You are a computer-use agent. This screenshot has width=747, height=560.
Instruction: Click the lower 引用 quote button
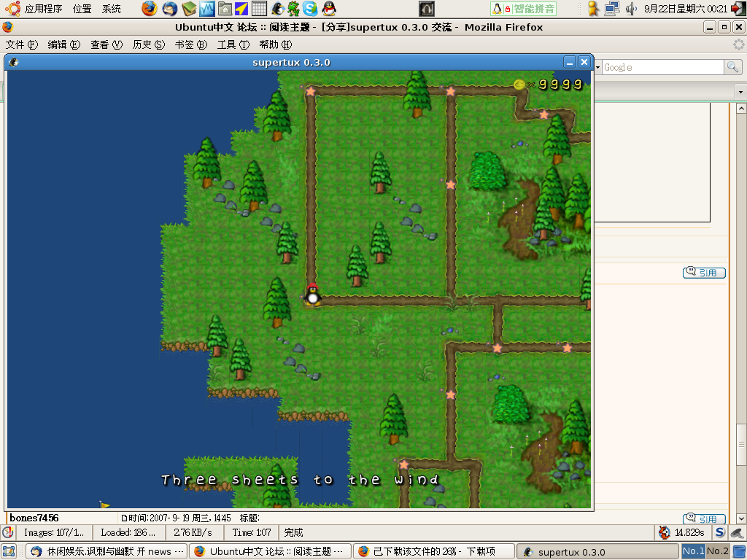704,518
